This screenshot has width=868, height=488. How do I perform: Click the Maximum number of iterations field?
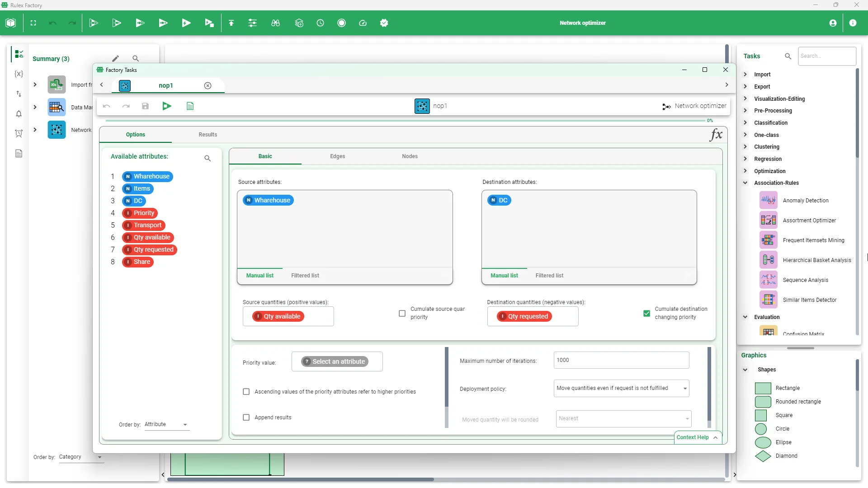coord(621,360)
